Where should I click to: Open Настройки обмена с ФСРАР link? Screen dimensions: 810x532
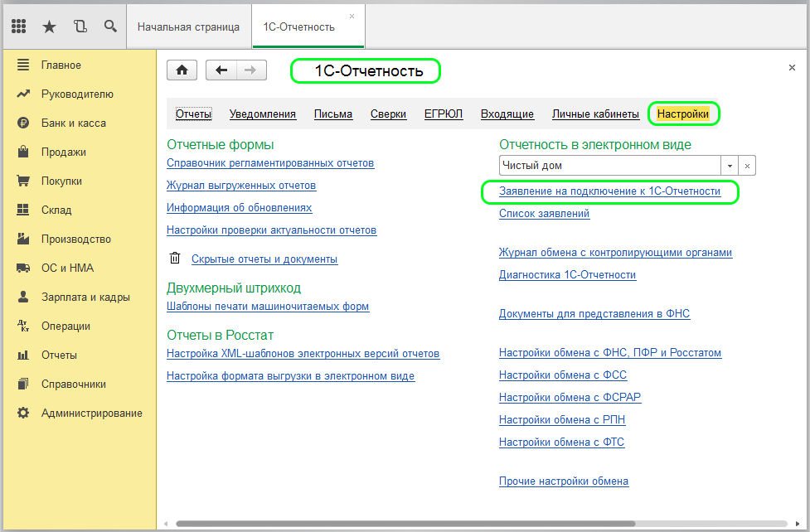pos(570,398)
